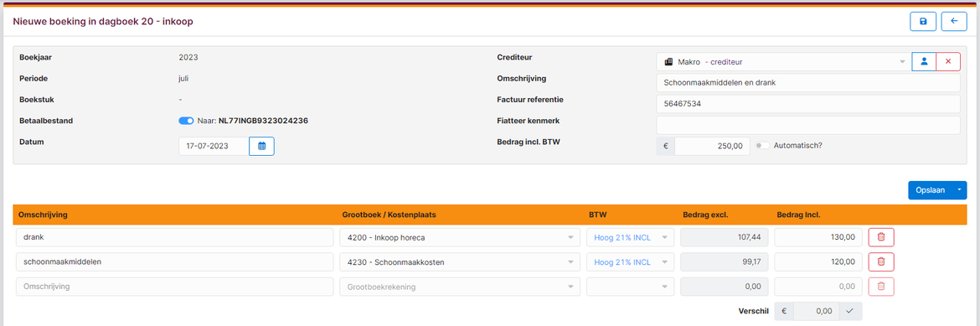Screen dimensions: 980x326
Task: Expand the Opslaan split arrow
Action: coord(959,190)
